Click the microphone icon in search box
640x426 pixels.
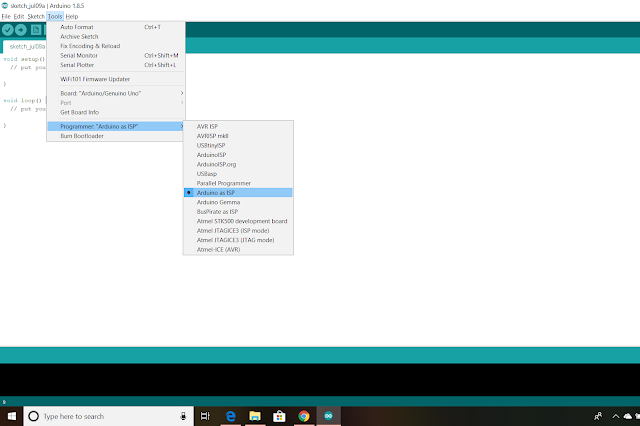183,416
